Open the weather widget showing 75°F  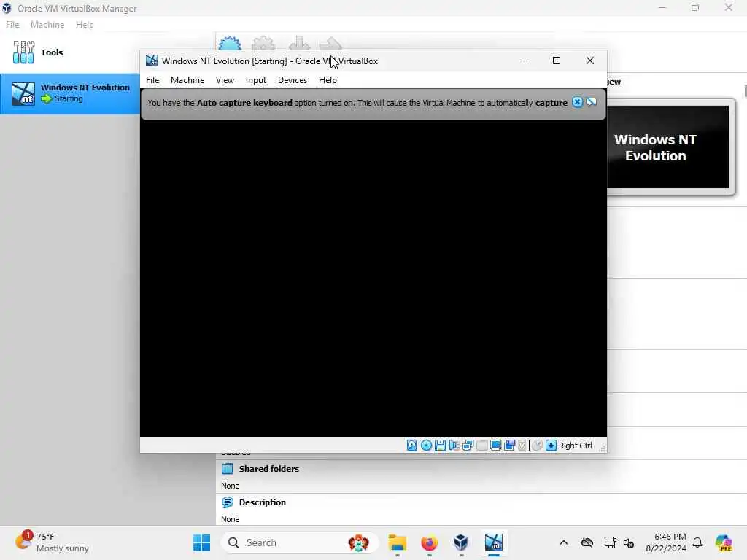point(52,542)
